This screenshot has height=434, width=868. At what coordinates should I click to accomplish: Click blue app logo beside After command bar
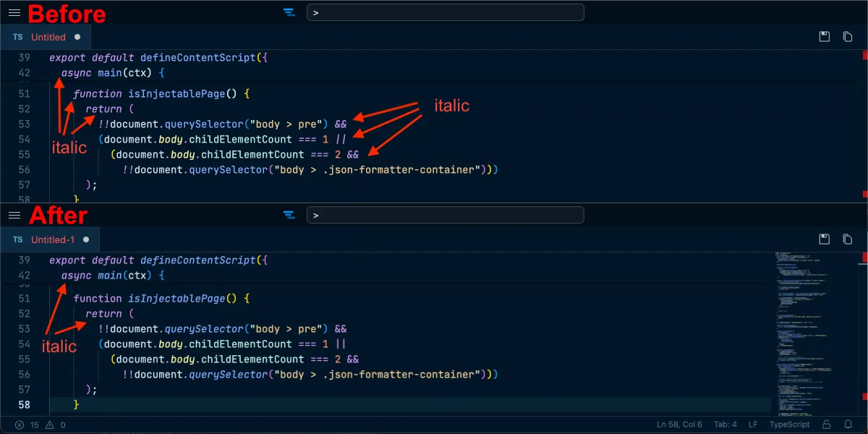point(289,215)
